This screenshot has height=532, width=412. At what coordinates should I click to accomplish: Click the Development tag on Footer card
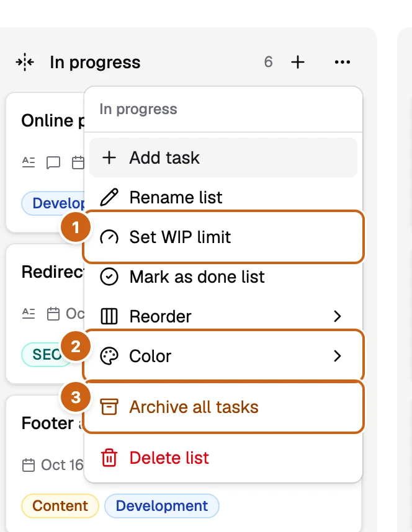point(162,506)
